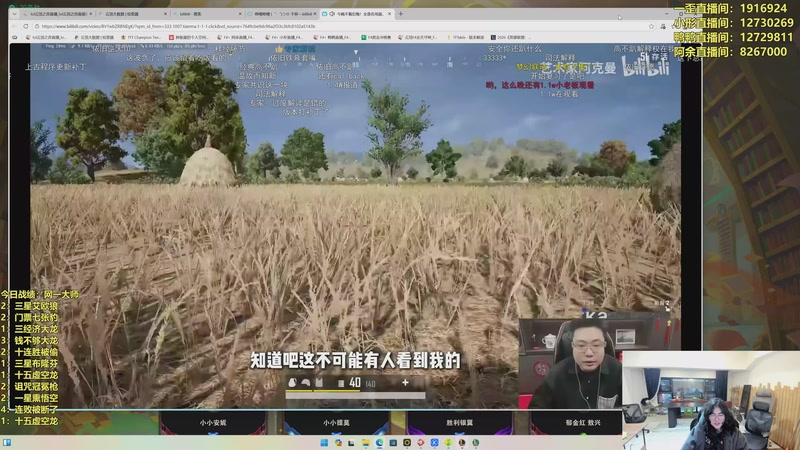Open the TFTable bookmark
The height and width of the screenshot is (450, 800).
pyautogui.click(x=465, y=37)
